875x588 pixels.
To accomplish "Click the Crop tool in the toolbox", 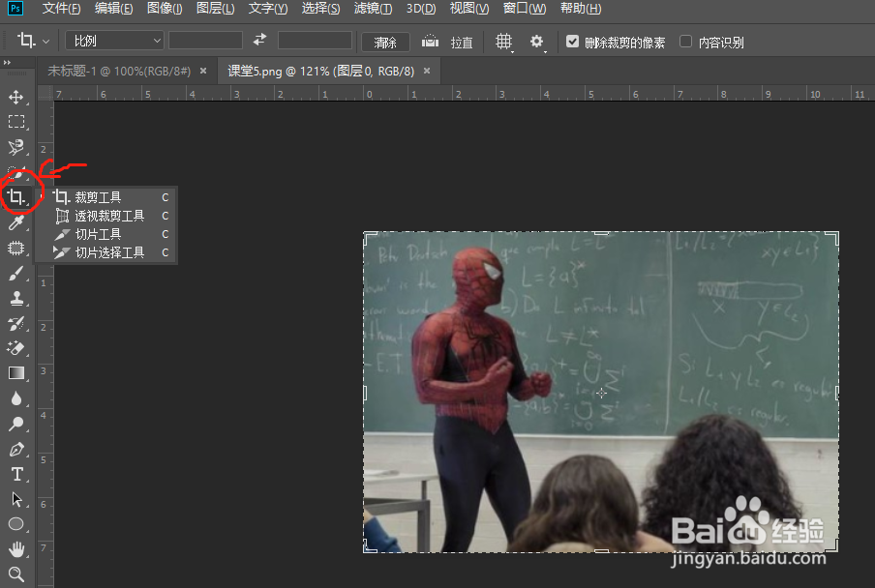I will point(16,196).
